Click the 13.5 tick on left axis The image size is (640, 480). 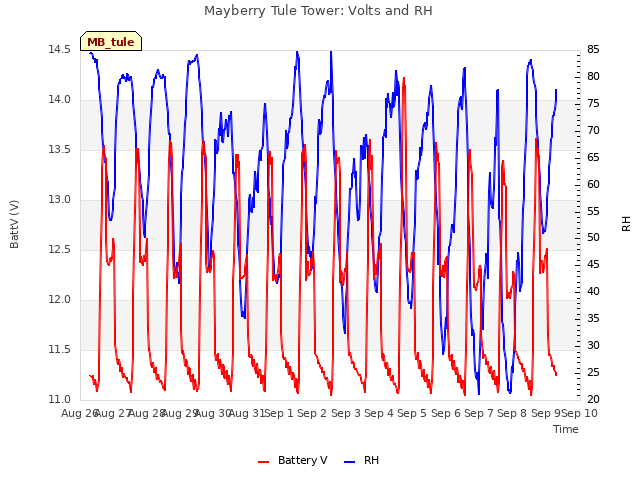pyautogui.click(x=59, y=149)
